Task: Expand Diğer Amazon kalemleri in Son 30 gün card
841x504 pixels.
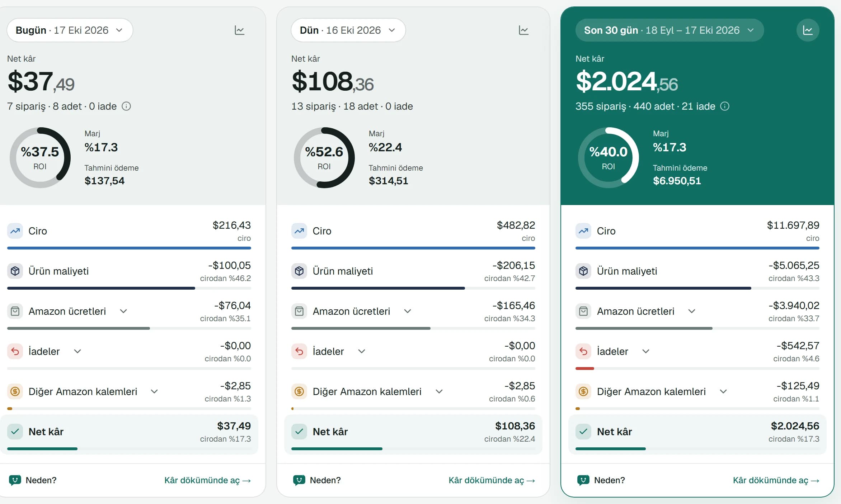Action: 723,391
